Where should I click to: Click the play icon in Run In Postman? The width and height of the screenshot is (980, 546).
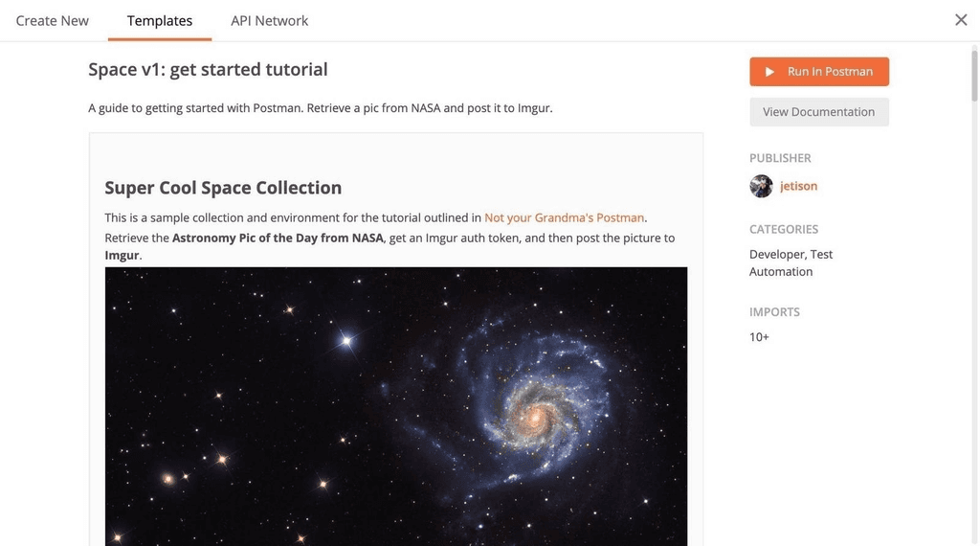(x=769, y=72)
